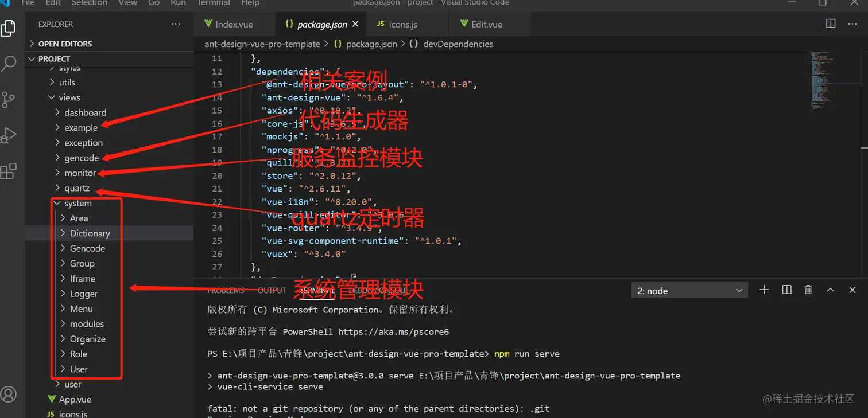This screenshot has width=868, height=418.
Task: Open the Accounts menu icon
Action: (8, 394)
